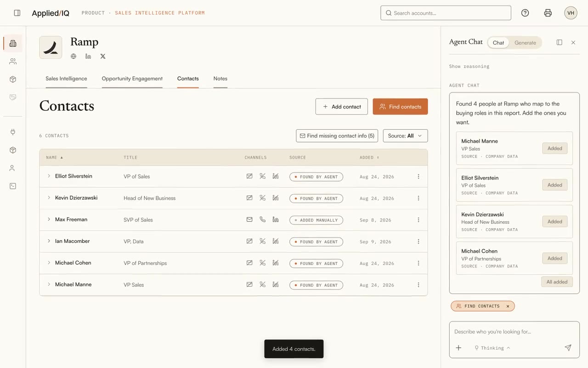Image resolution: width=588 pixels, height=368 pixels.
Task: Focus the chat message input box
Action: tap(514, 332)
